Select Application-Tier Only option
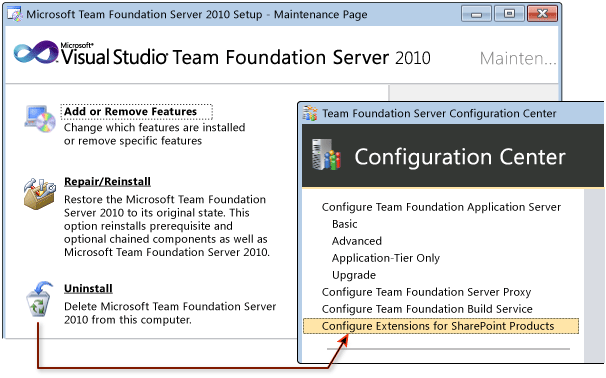 tap(386, 258)
